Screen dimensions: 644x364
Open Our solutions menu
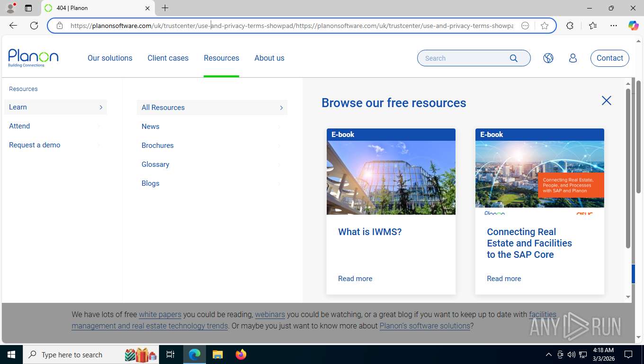tap(110, 58)
